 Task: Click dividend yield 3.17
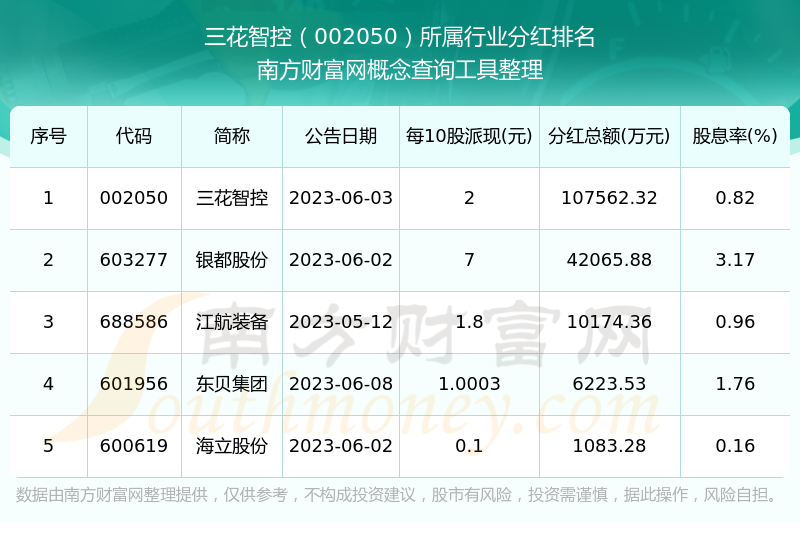(x=735, y=260)
